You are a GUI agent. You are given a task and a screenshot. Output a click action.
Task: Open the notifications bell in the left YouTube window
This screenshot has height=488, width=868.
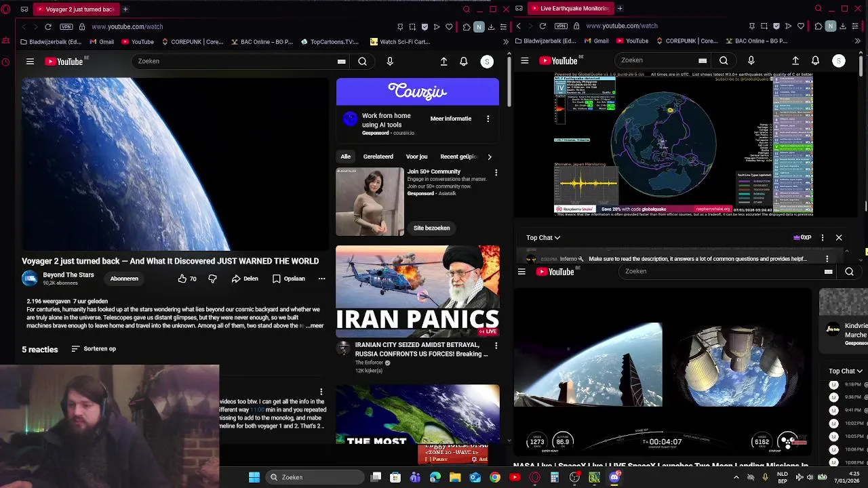[464, 62]
